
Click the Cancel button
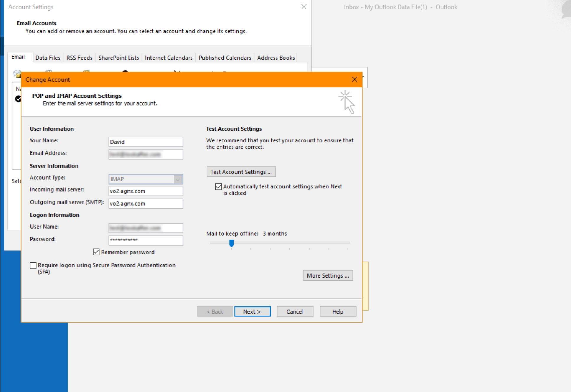[x=295, y=311]
